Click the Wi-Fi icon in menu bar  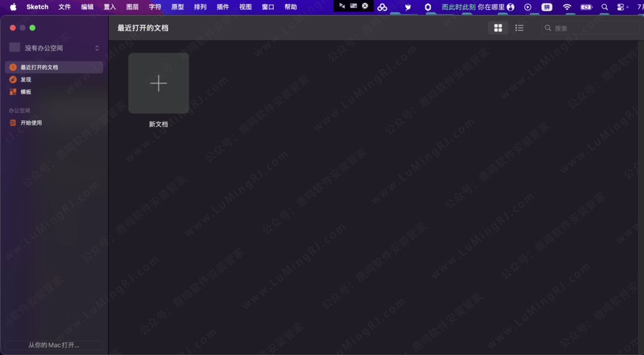(x=566, y=7)
